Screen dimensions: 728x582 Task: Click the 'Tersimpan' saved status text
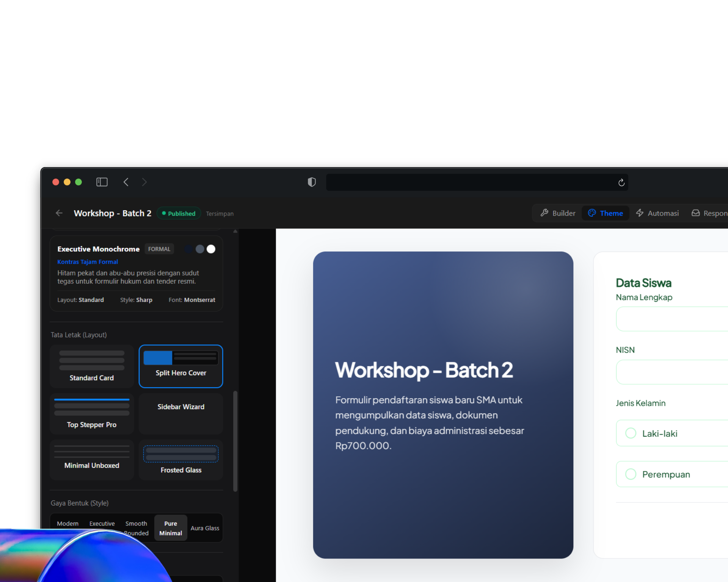(x=220, y=214)
